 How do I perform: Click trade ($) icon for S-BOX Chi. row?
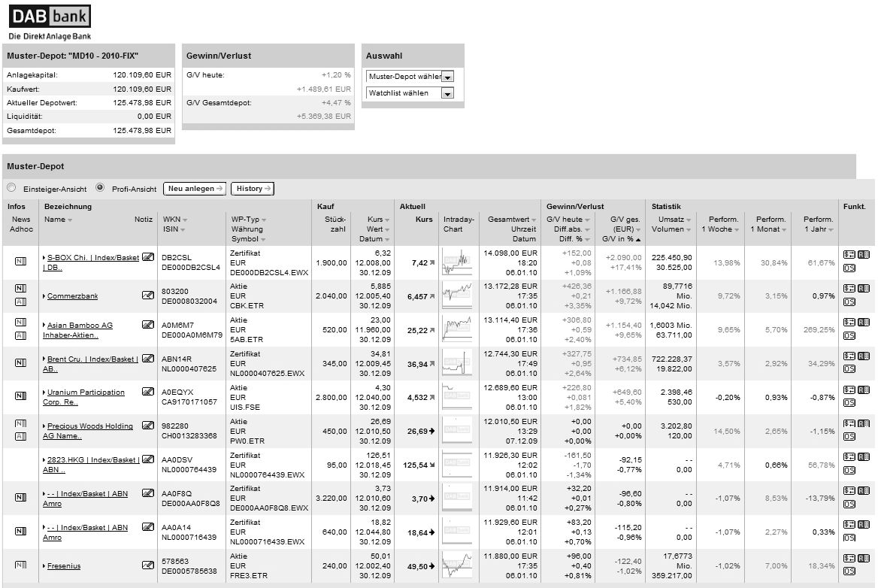coord(849,255)
